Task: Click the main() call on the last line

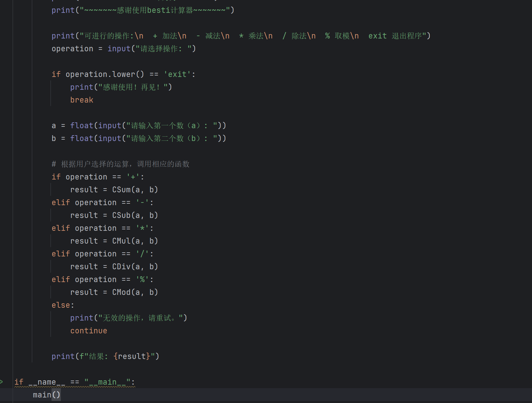Action: [x=47, y=395]
